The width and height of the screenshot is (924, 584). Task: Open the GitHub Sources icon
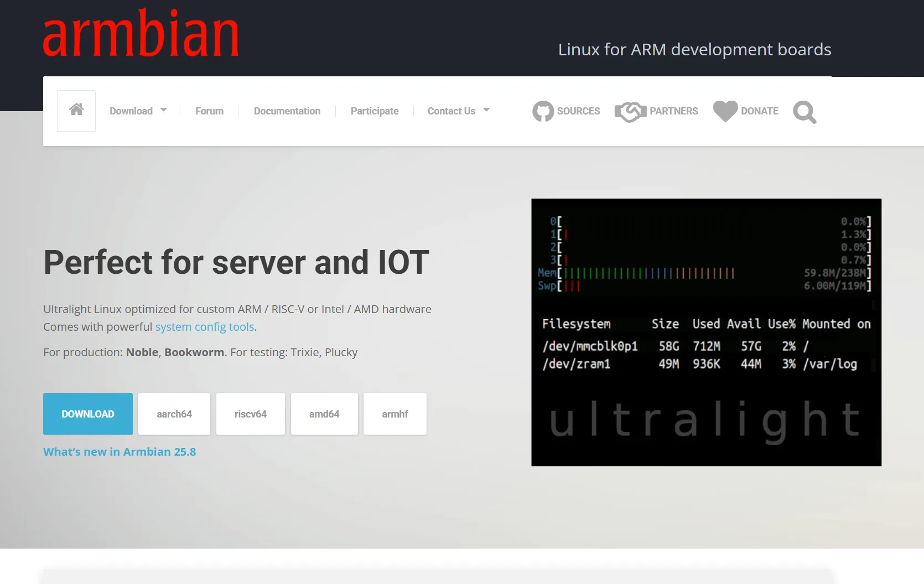tap(543, 111)
